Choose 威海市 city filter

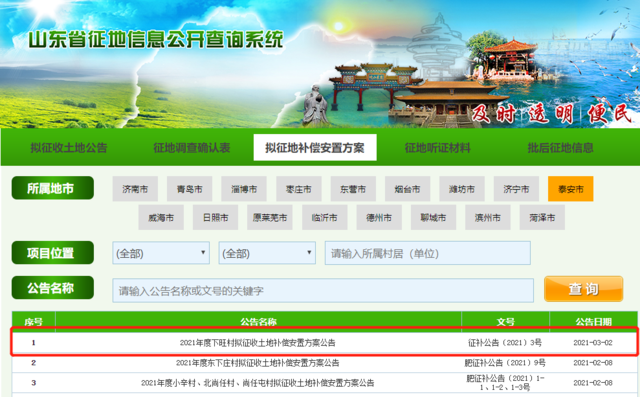point(161,217)
